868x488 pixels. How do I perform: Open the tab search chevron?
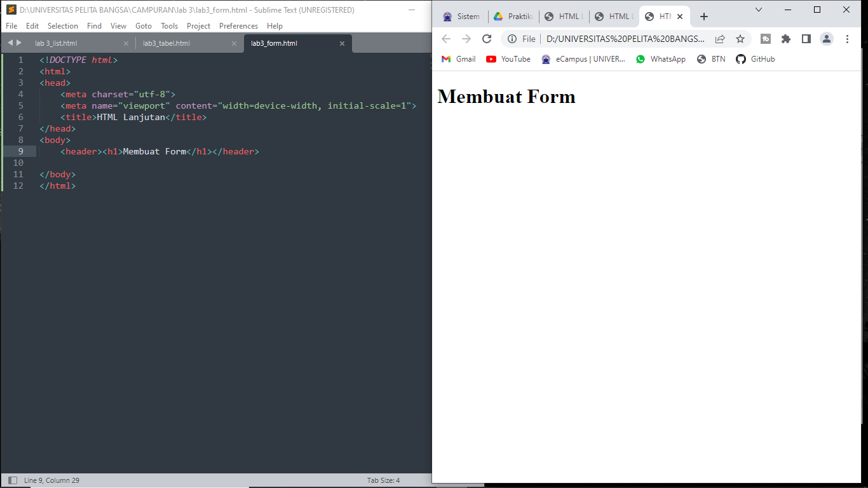[x=760, y=10]
